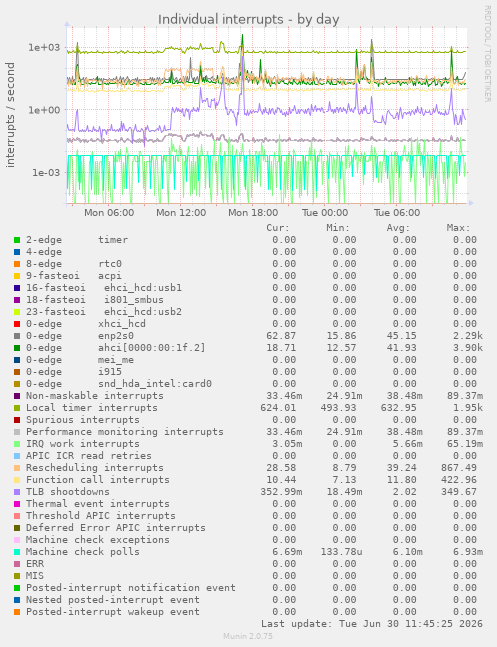Click the olive Local timer interrupts swatch
The image size is (497, 647).
17,408
